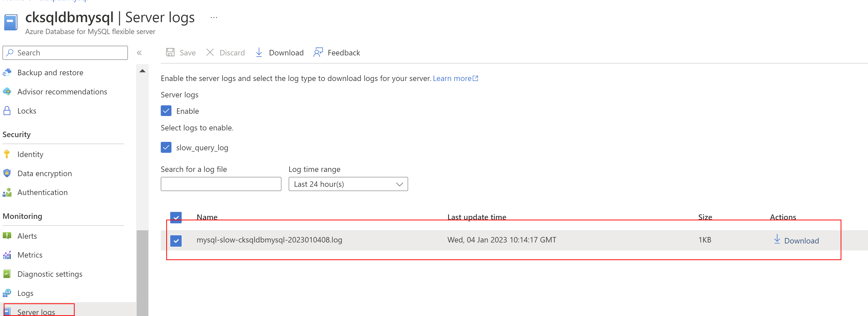Toggle the slow_query_log checkbox

click(x=166, y=147)
